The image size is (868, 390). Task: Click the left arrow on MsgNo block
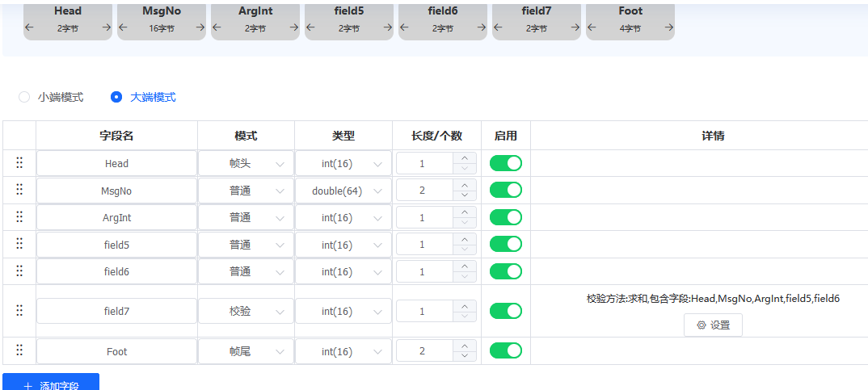pos(124,27)
